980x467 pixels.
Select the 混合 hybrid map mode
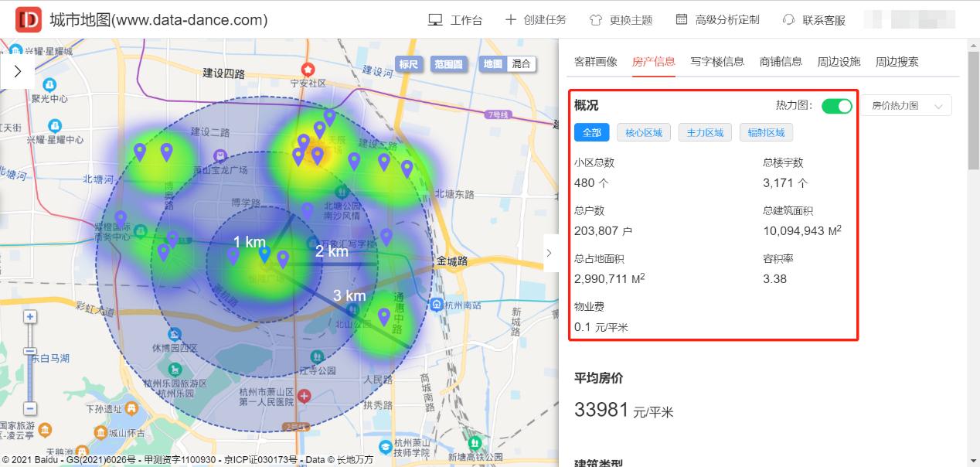[521, 64]
